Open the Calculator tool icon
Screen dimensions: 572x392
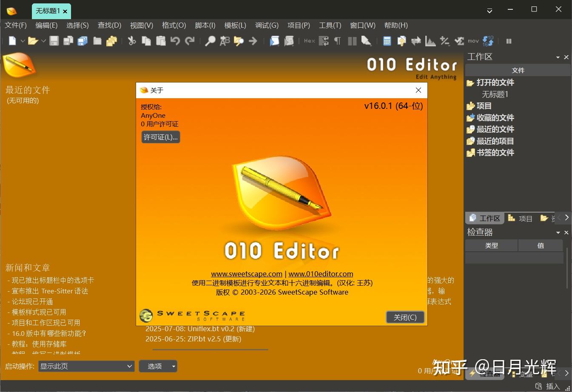387,41
